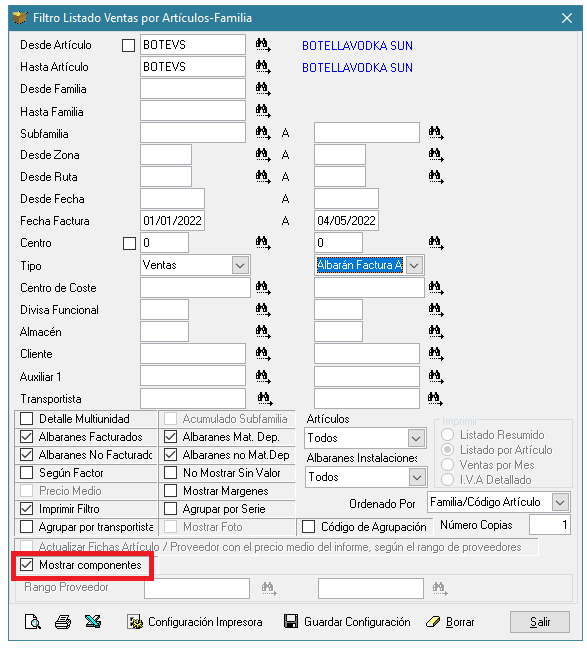Open search for first Transportista field
Screen dimensions: 587x648
[265, 398]
